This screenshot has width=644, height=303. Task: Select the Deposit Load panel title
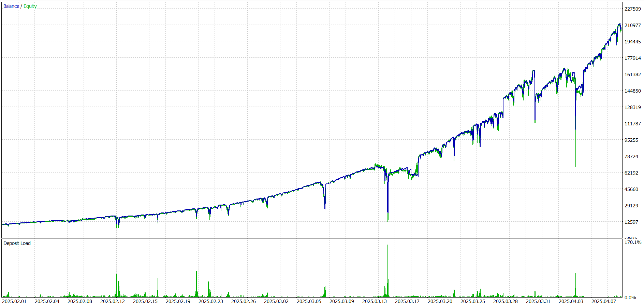pyautogui.click(x=17, y=243)
